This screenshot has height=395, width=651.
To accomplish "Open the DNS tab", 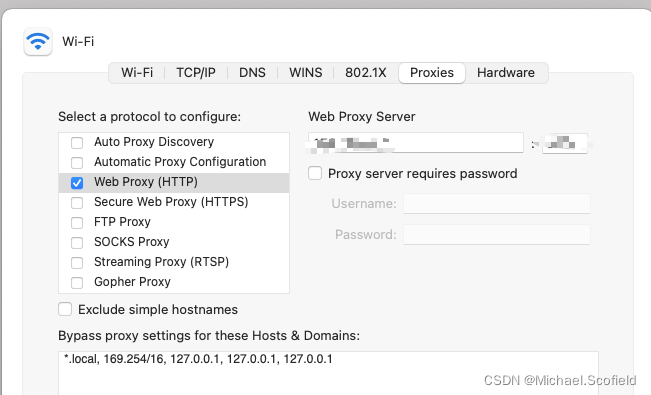I will (x=252, y=73).
